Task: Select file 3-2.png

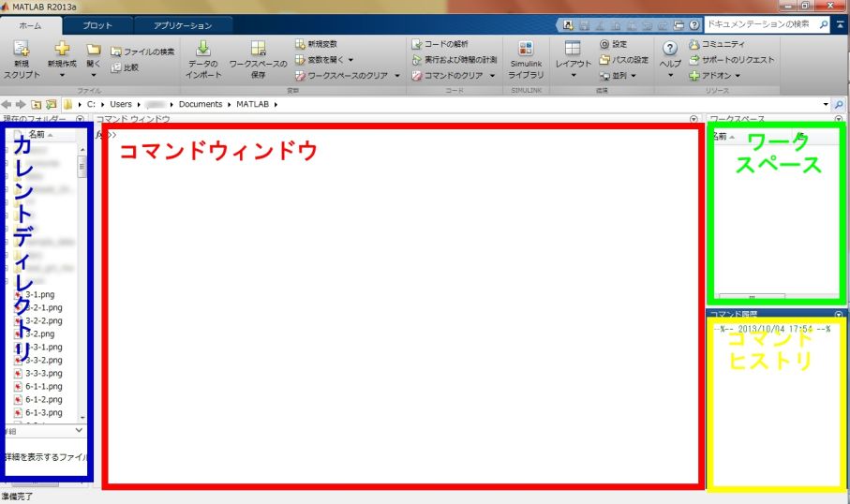Action: pyautogui.click(x=39, y=334)
